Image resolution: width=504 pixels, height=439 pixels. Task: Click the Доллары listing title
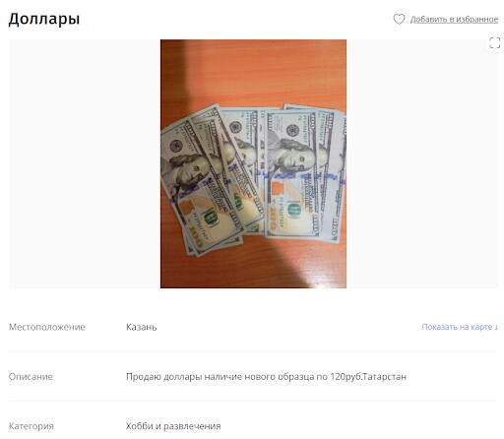pos(44,19)
